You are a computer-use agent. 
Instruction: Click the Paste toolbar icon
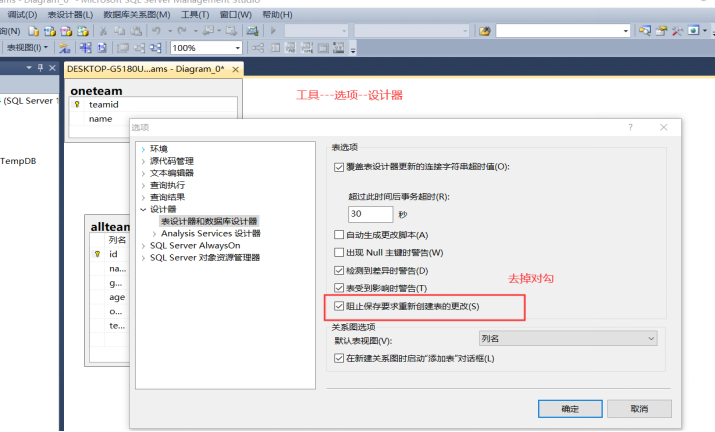(136, 31)
